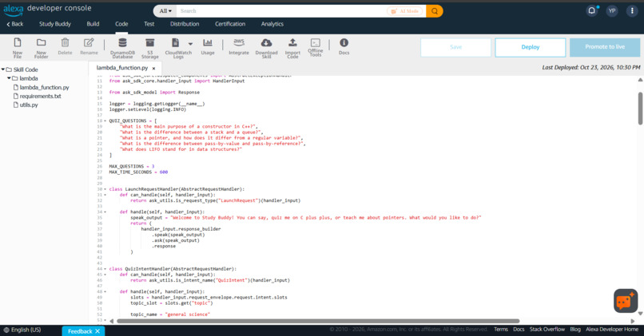Image resolution: width=644 pixels, height=336 pixels.
Task: Click the MAX_TIME_SECONDS value 600
Action: (x=164, y=172)
